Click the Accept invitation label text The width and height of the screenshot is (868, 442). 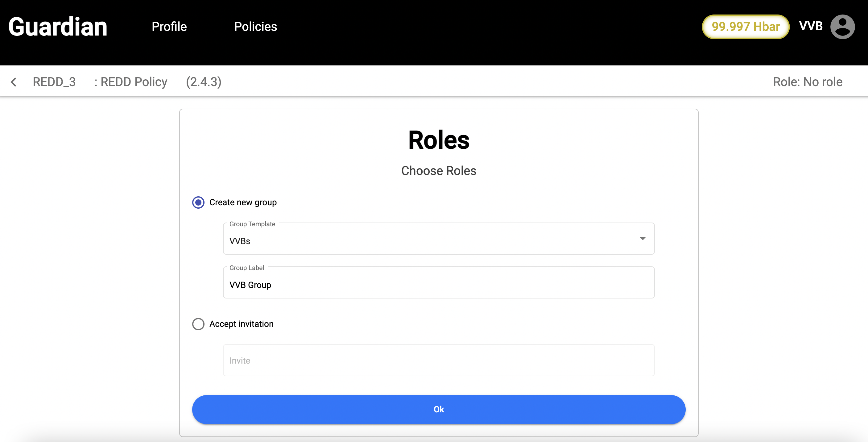[x=241, y=324]
